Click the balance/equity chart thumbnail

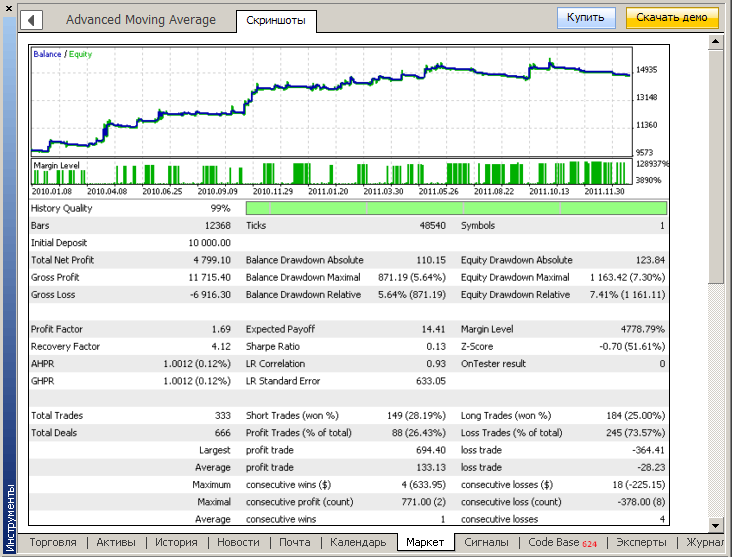331,101
